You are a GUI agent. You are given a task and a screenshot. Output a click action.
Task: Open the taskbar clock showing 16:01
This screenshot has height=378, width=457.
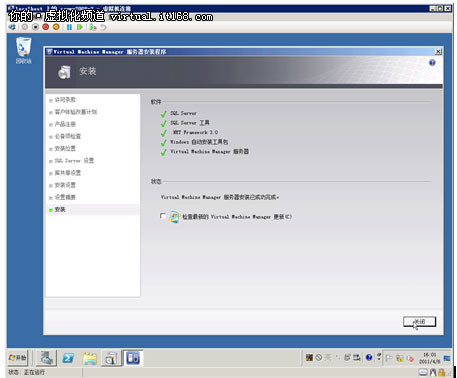point(430,358)
